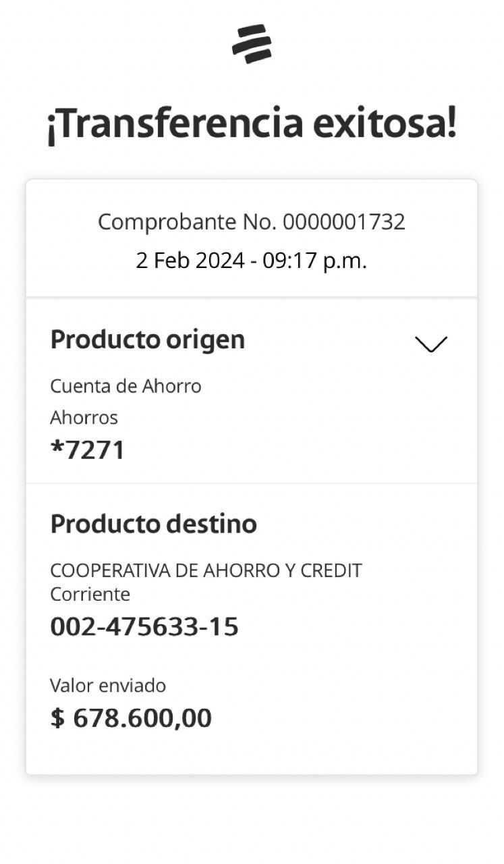Select receipt number 0000001732
Viewport: 504px width, 864px height.
(344, 222)
